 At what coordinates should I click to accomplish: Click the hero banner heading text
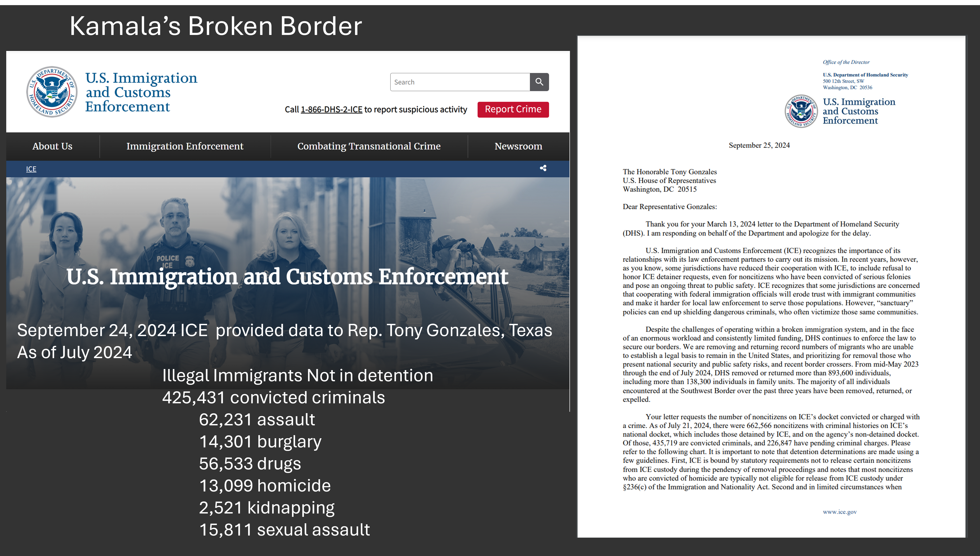coord(287,276)
